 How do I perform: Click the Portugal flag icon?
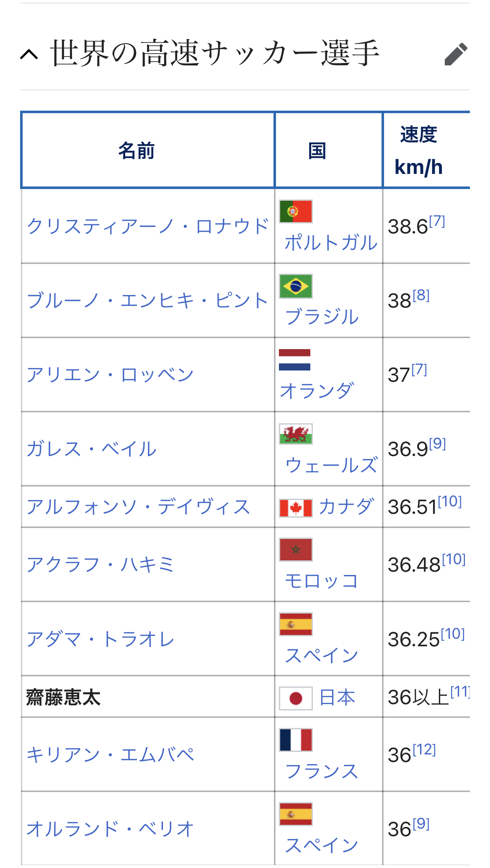tap(296, 211)
